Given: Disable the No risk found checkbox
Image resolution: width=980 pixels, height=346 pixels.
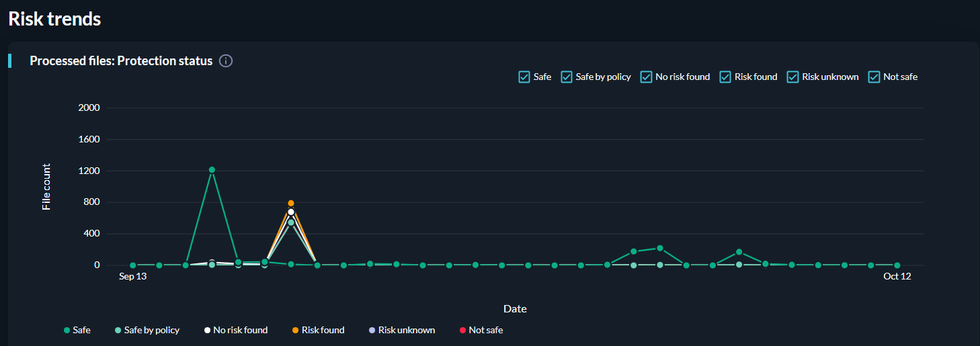Looking at the screenshot, I should click(x=647, y=77).
